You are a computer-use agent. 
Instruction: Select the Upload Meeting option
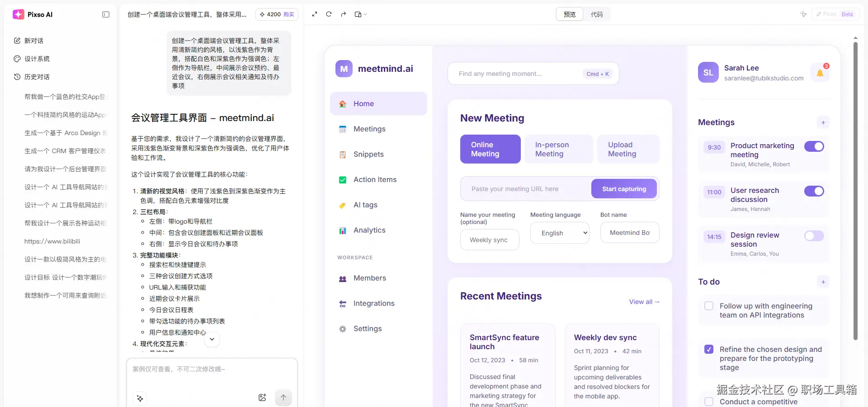click(628, 149)
